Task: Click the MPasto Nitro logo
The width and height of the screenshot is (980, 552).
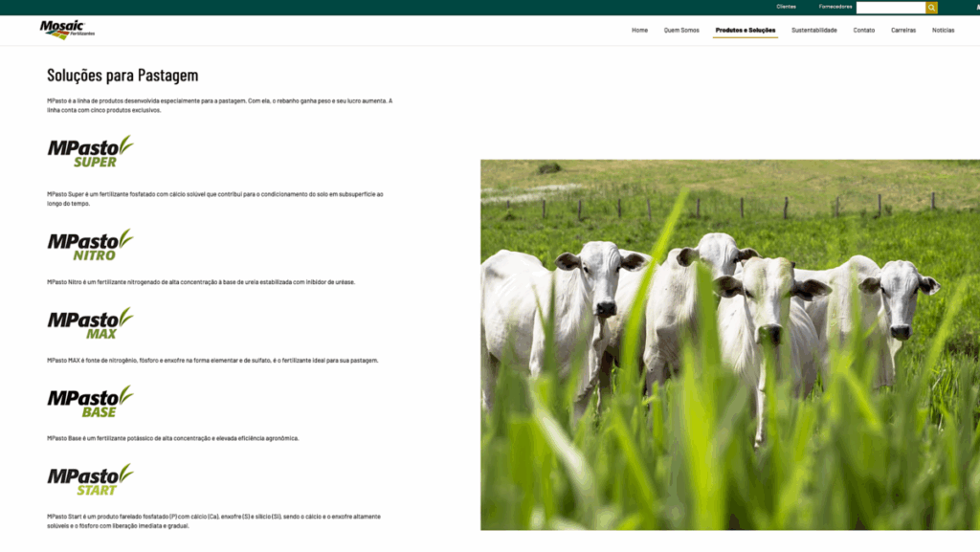Action: (x=90, y=245)
